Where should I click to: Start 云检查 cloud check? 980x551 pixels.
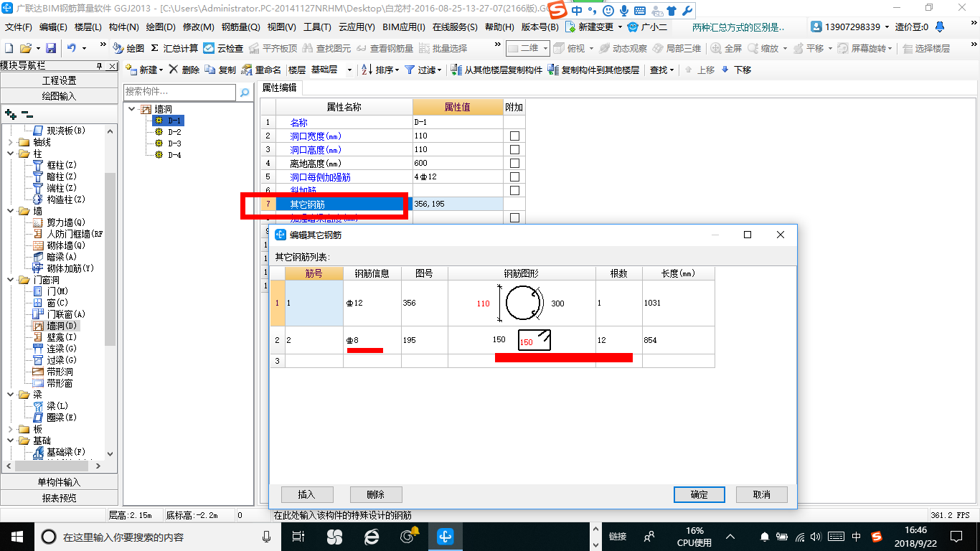223,48
